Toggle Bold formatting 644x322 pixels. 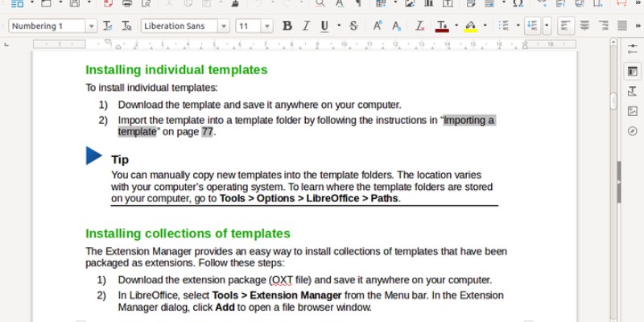(287, 26)
